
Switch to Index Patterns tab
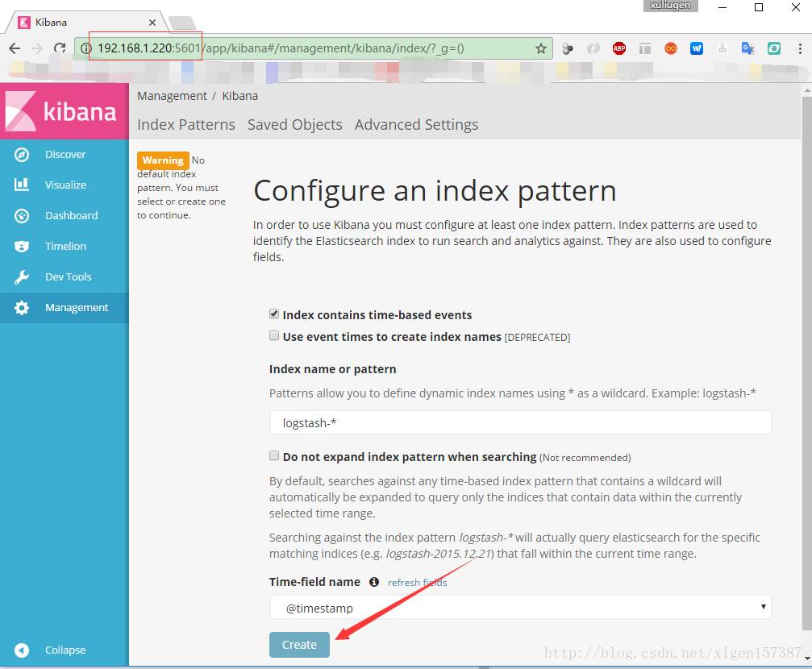click(186, 125)
